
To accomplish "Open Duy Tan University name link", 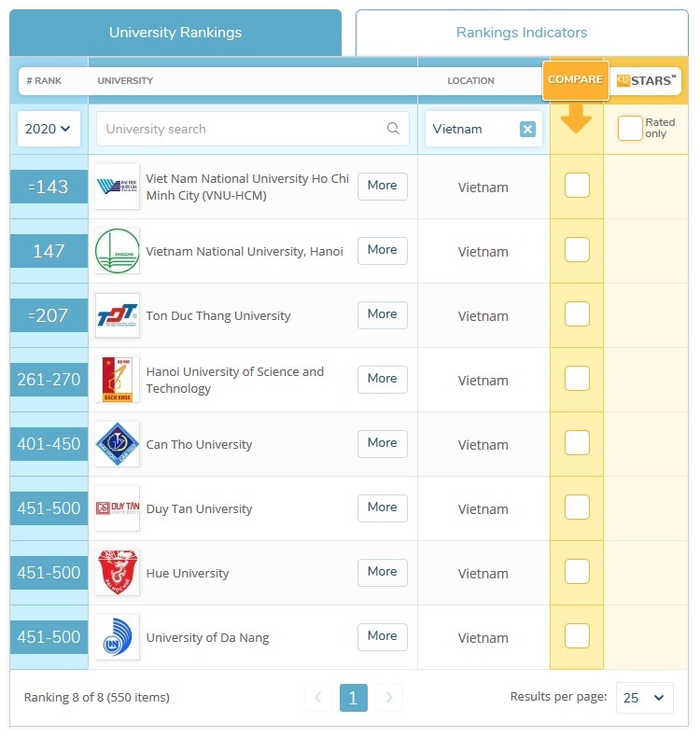I will pos(199,509).
